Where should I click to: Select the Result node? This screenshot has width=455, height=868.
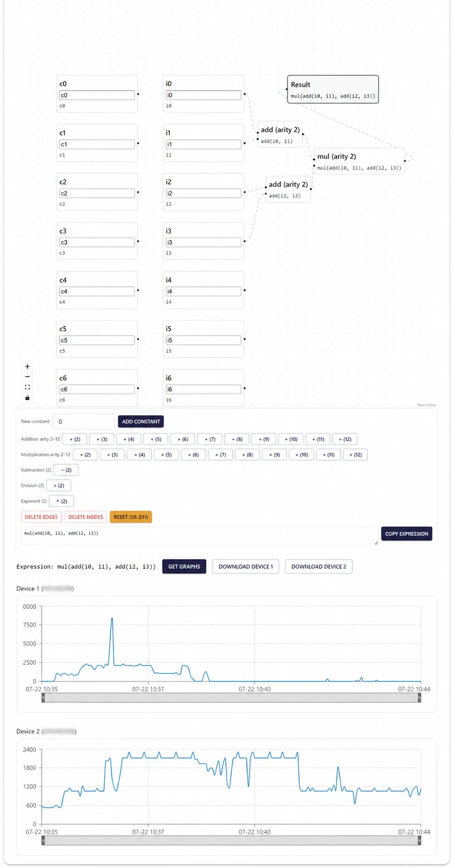pyautogui.click(x=333, y=89)
